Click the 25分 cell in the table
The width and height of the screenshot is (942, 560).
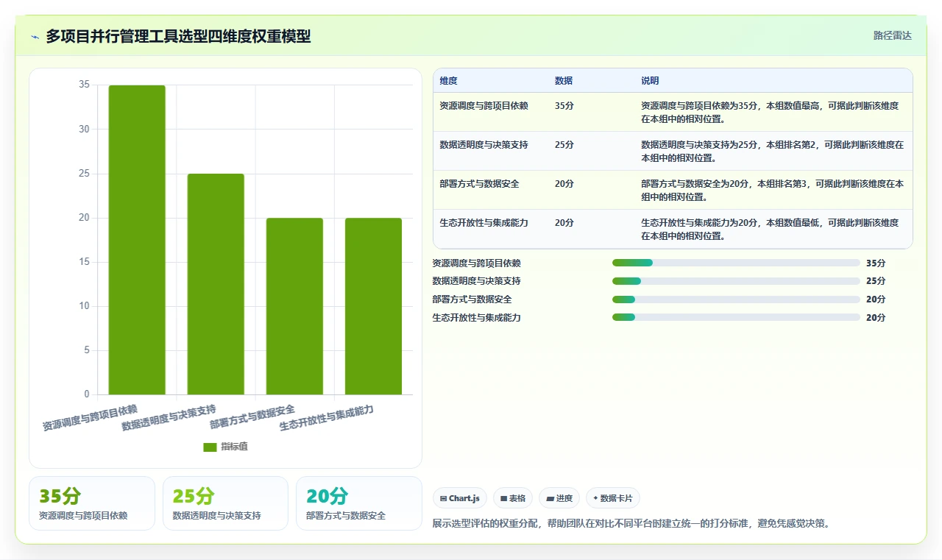pyautogui.click(x=564, y=145)
